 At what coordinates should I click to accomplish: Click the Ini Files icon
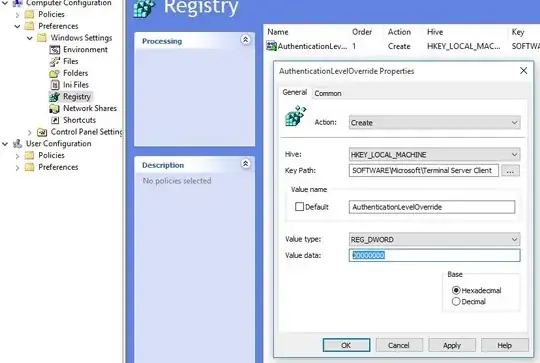tap(54, 85)
